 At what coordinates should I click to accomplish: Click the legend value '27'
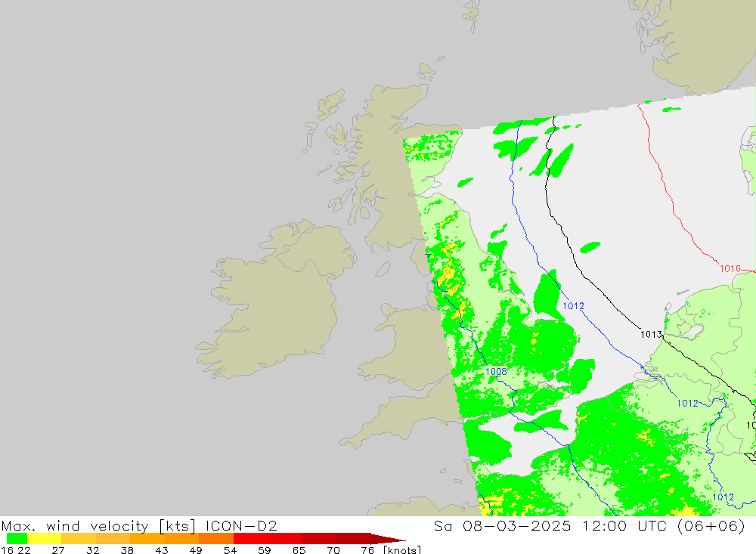(x=58, y=550)
